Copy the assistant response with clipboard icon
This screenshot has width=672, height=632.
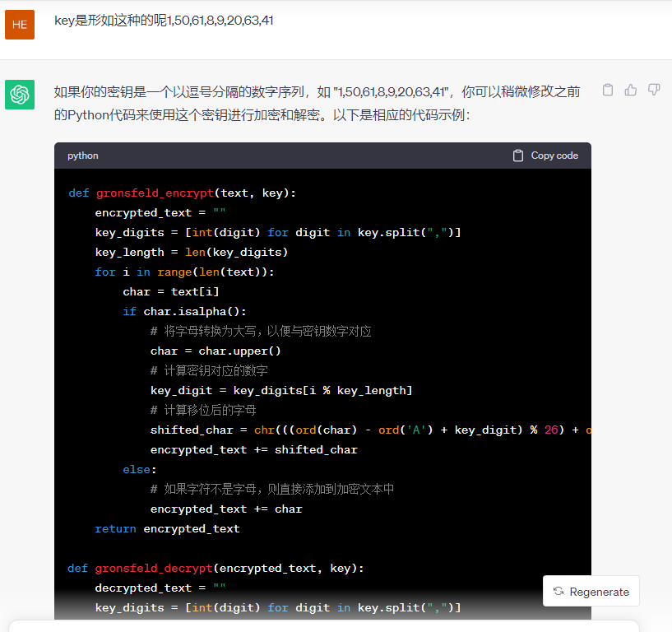pos(608,90)
